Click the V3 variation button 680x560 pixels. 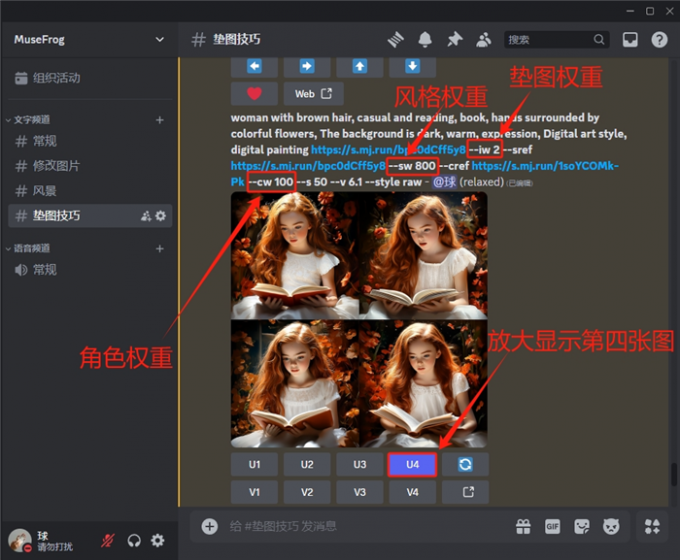coord(360,492)
